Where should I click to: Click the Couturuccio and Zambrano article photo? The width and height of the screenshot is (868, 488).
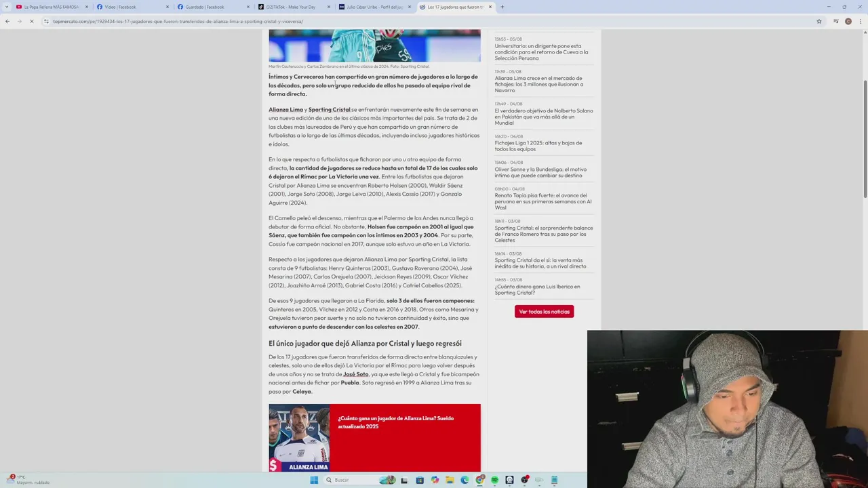[374, 45]
